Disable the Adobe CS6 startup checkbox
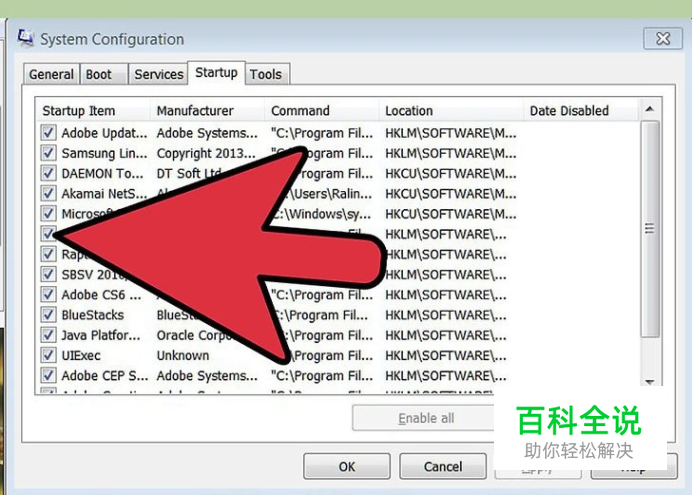Viewport: 692px width, 495px height. click(48, 294)
